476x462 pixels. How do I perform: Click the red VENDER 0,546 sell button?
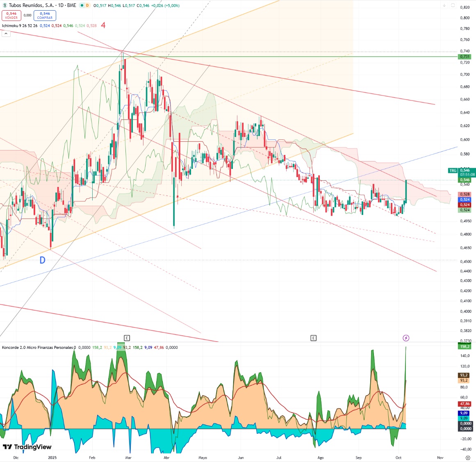tap(11, 16)
